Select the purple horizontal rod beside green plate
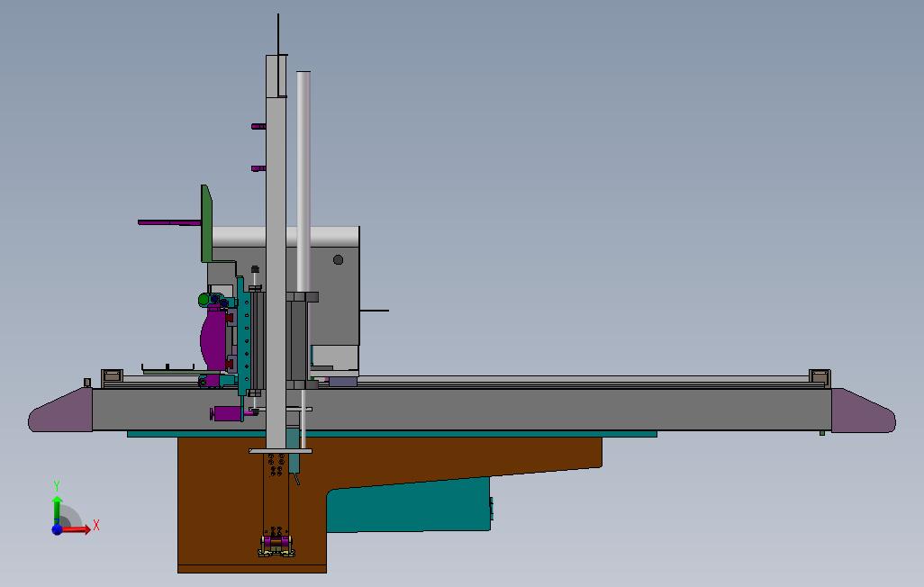 pos(169,222)
